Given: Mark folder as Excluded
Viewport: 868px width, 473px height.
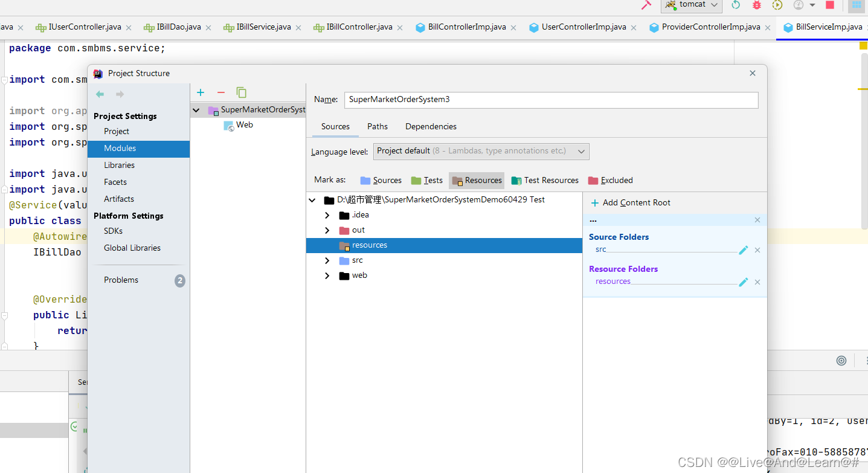Looking at the screenshot, I should (610, 180).
